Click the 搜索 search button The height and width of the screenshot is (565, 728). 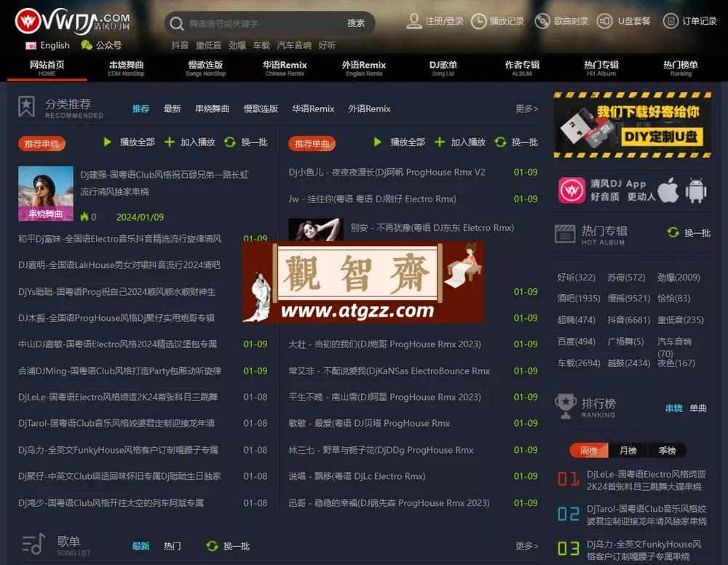click(356, 23)
